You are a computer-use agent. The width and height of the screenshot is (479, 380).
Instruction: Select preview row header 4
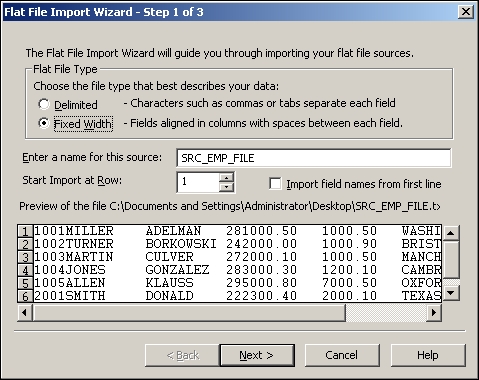(x=25, y=270)
